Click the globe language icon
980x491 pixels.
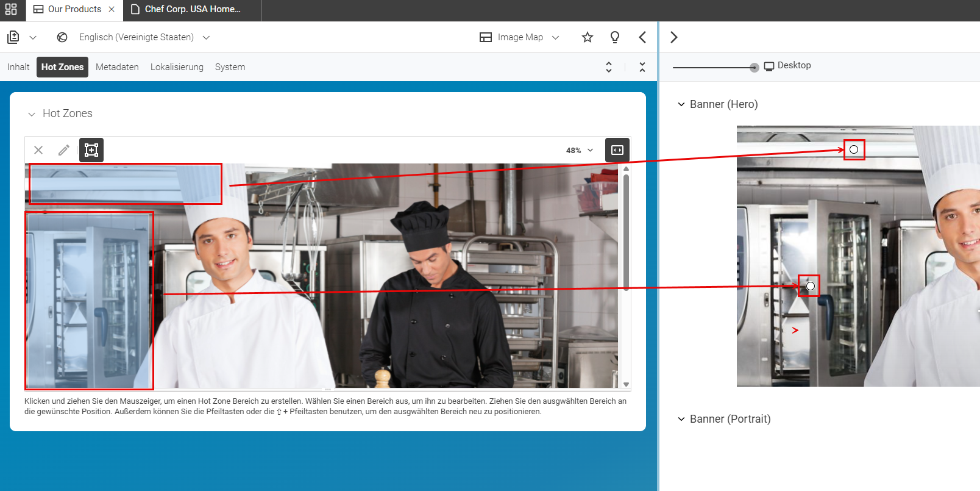pyautogui.click(x=62, y=37)
